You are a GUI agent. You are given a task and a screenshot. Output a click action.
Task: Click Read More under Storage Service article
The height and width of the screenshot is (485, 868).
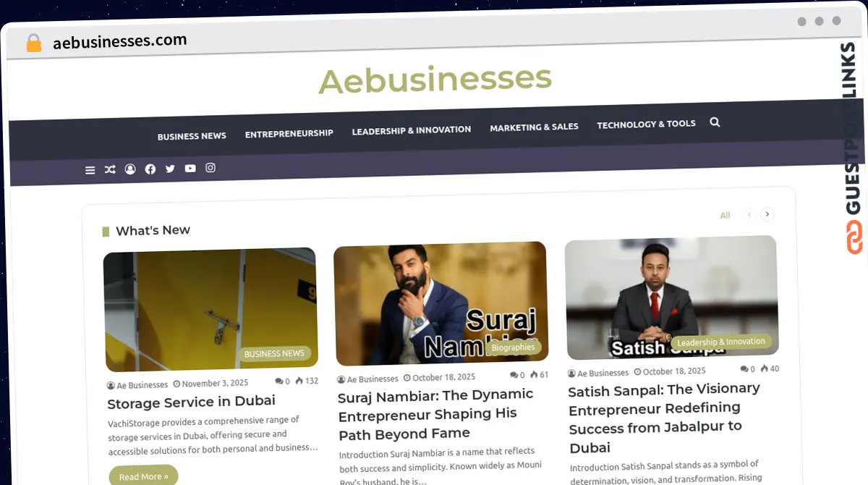point(143,476)
